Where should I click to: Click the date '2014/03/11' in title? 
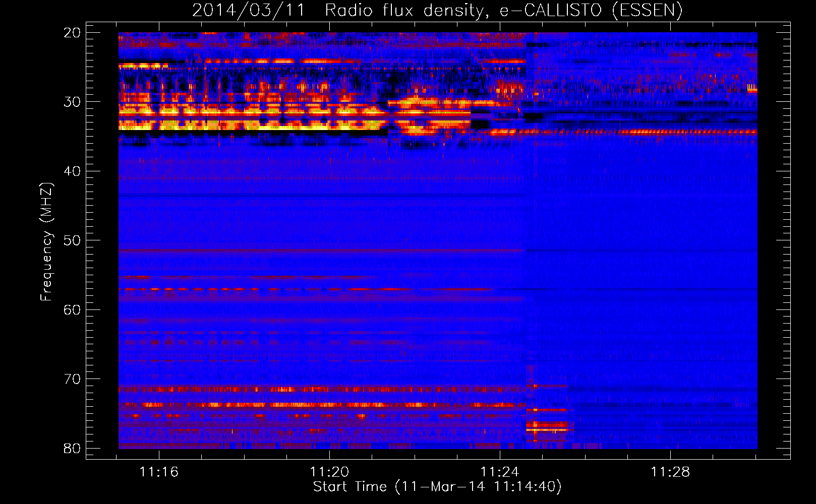(249, 11)
